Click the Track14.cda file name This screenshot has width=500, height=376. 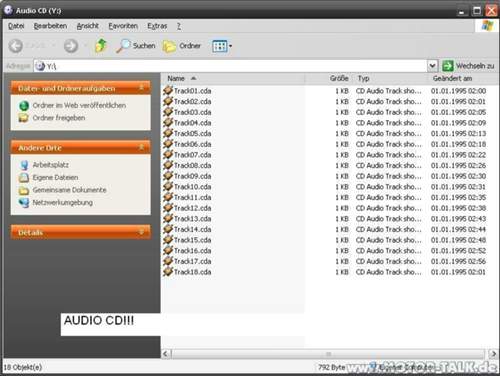193,229
